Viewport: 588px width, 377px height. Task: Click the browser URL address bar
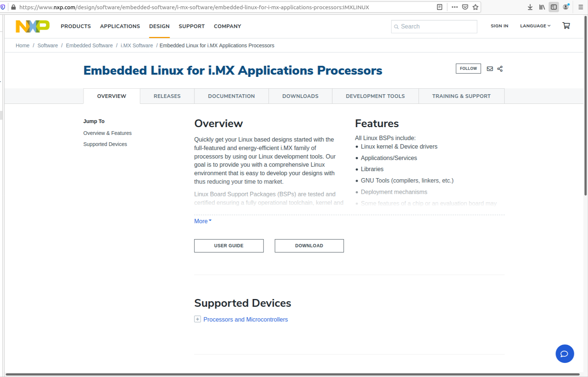point(222,7)
